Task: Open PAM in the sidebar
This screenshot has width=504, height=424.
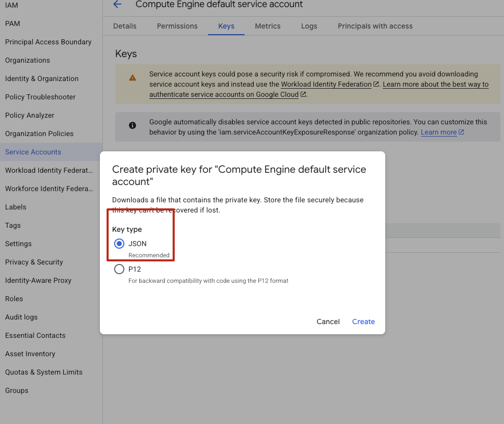Action: 13,23
